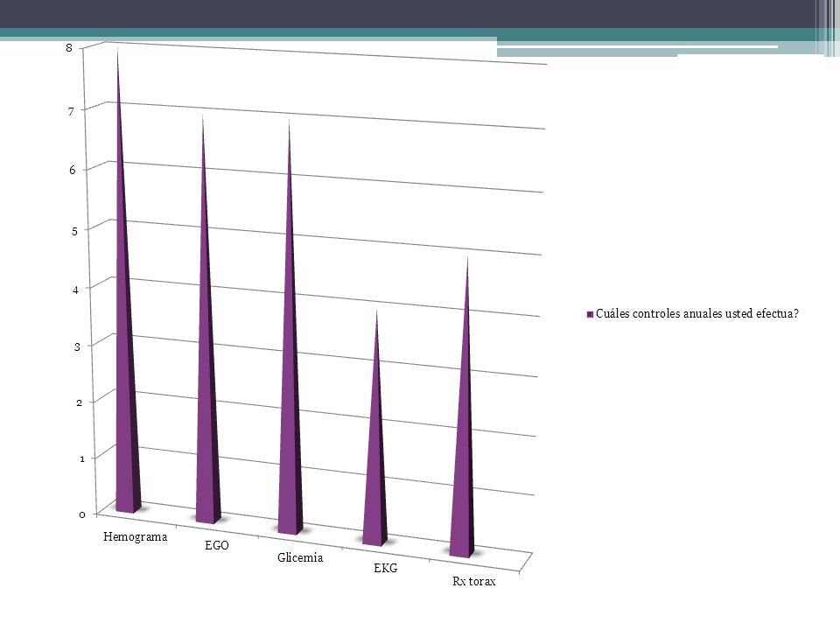840x630 pixels.
Task: Click the Hemograma axis label
Action: (135, 536)
